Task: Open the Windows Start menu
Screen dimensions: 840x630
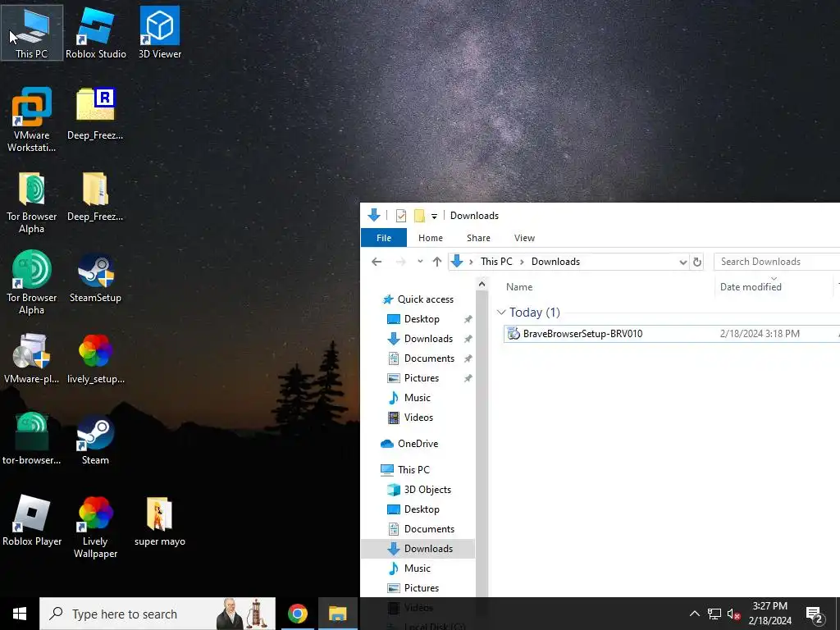Action: tap(20, 614)
